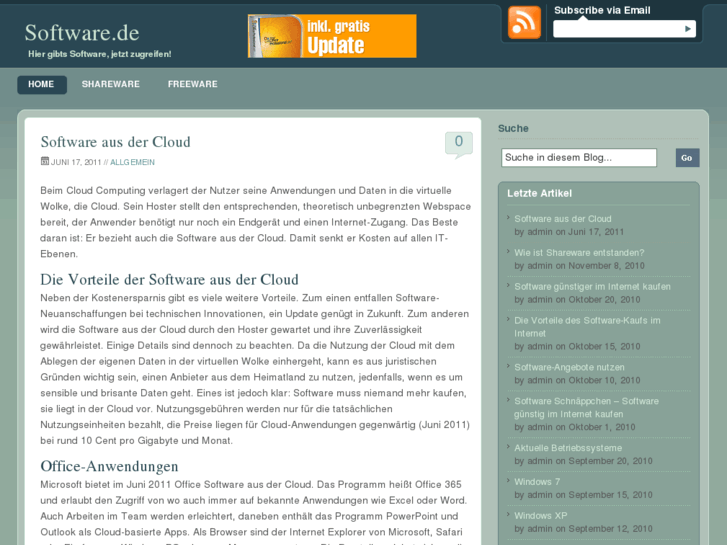Click the 'by admin on September 15, 2010' byline
The height and width of the screenshot is (545, 727).
[583, 495]
